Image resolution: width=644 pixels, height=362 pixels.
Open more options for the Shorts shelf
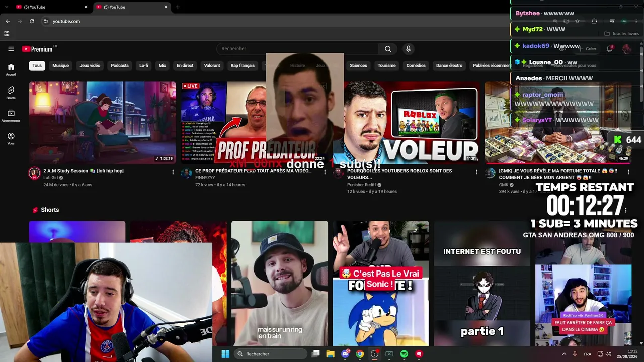626,210
